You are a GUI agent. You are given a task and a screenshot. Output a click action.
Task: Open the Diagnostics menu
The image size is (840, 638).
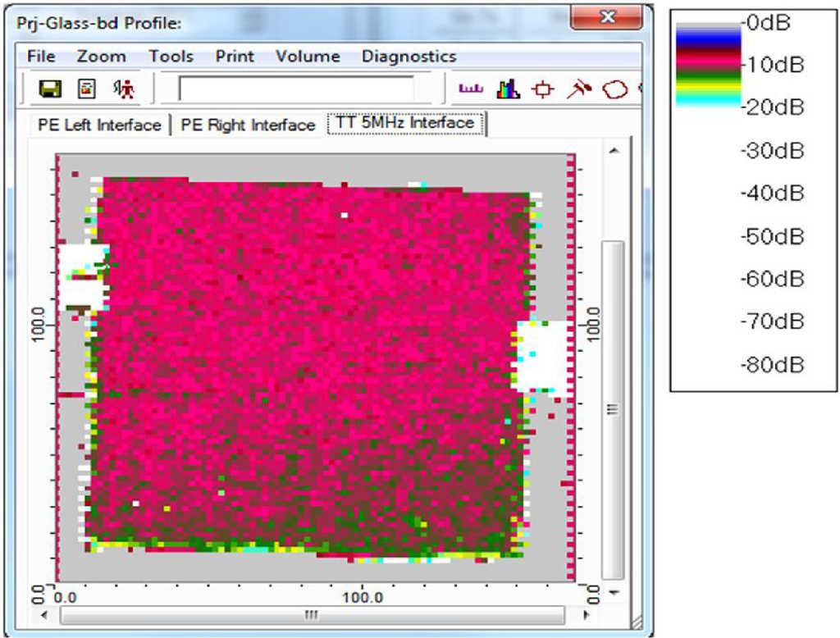(x=409, y=57)
